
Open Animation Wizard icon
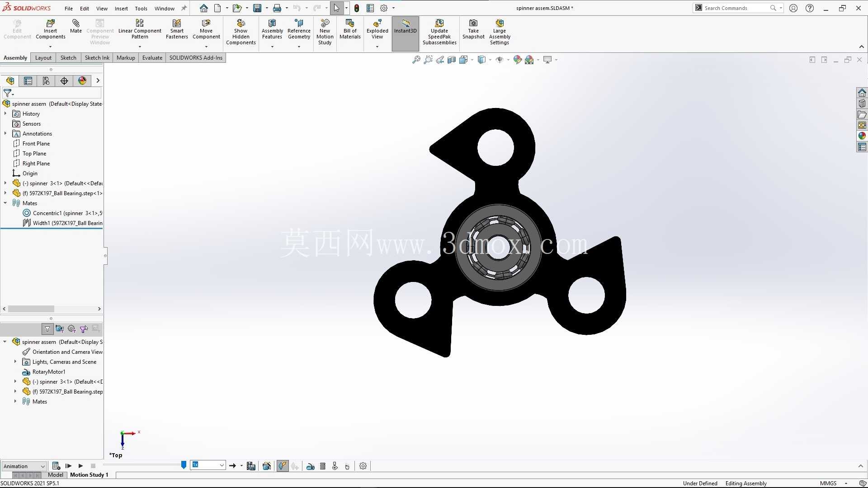click(267, 466)
